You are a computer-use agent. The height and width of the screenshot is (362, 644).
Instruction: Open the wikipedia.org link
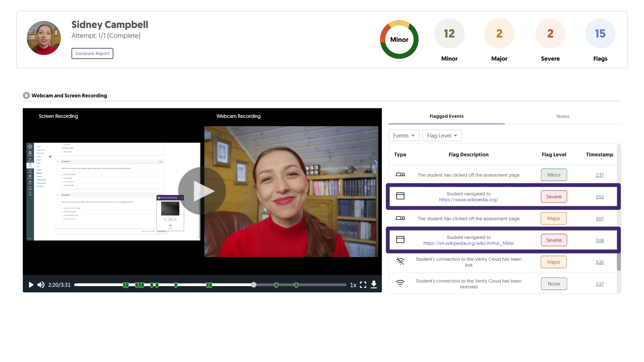click(x=469, y=200)
